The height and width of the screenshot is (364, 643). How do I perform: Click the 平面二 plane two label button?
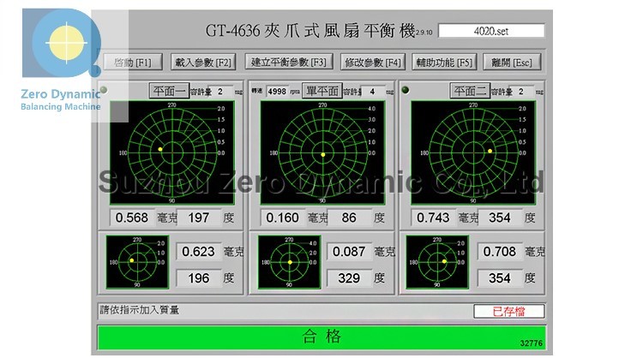click(470, 91)
